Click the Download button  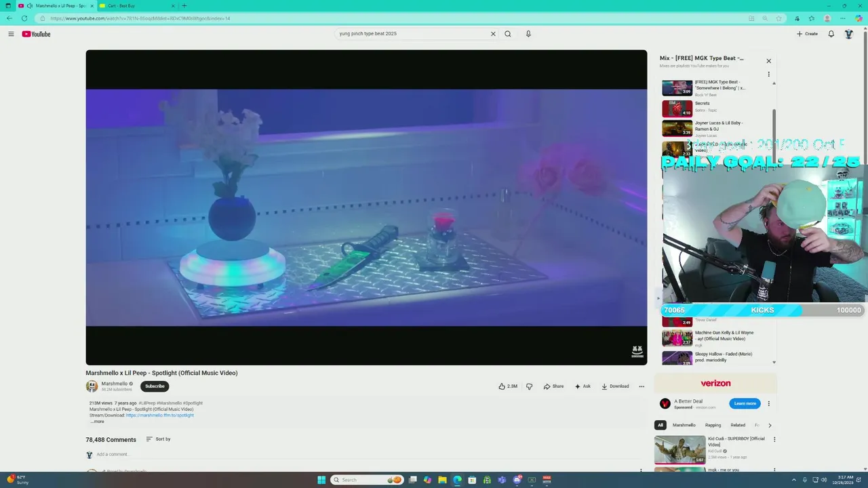click(x=615, y=386)
